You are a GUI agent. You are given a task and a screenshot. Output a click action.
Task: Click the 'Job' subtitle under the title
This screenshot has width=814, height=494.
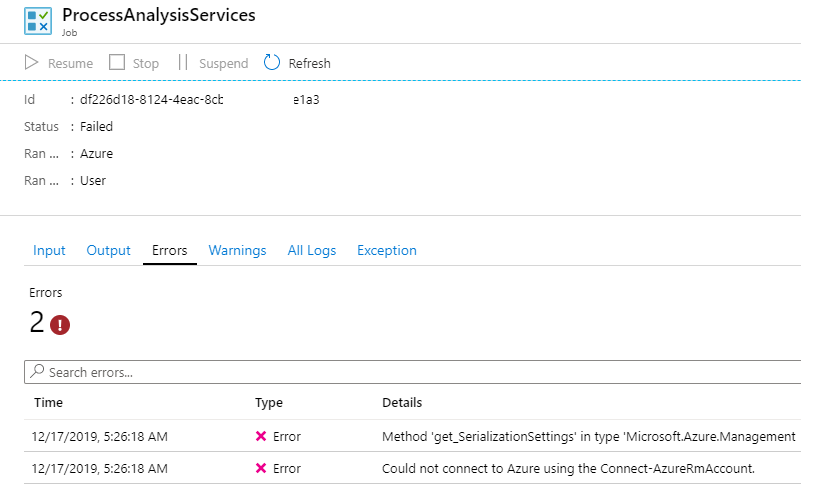(x=70, y=33)
